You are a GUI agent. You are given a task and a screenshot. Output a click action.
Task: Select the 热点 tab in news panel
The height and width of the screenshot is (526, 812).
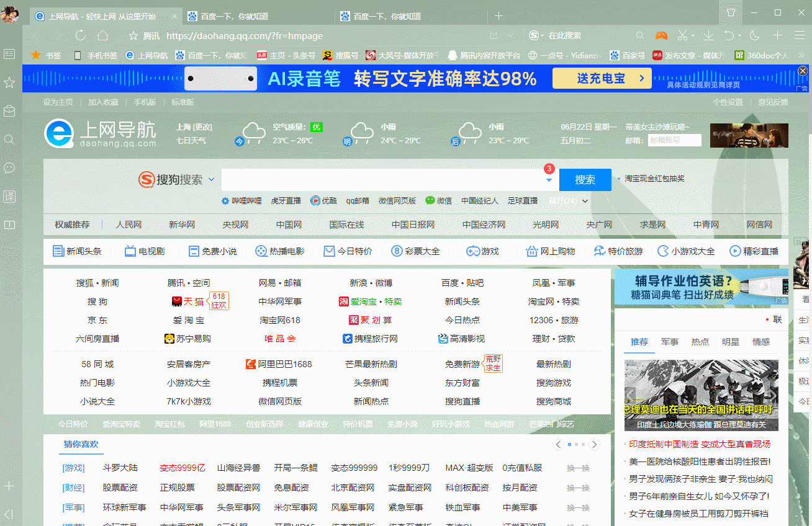[700, 341]
